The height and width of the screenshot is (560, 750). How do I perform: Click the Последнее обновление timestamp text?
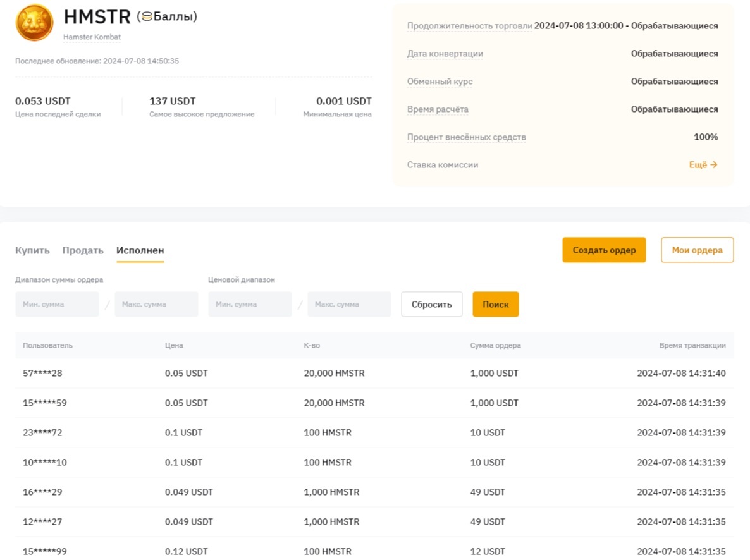pyautogui.click(x=97, y=61)
